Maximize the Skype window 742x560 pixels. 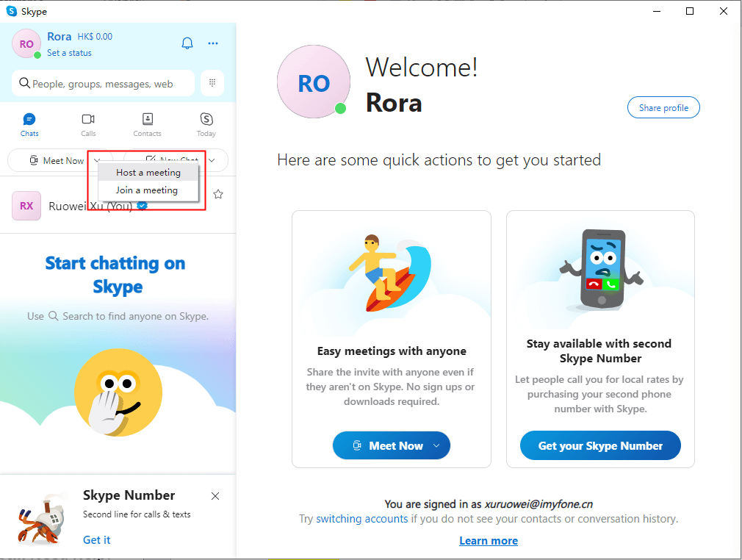[x=690, y=11]
